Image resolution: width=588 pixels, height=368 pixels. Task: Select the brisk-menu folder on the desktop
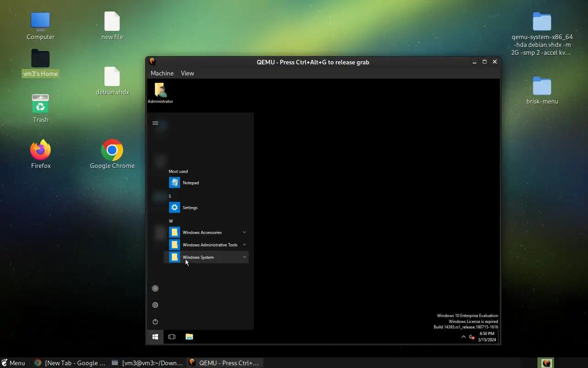pos(542,90)
